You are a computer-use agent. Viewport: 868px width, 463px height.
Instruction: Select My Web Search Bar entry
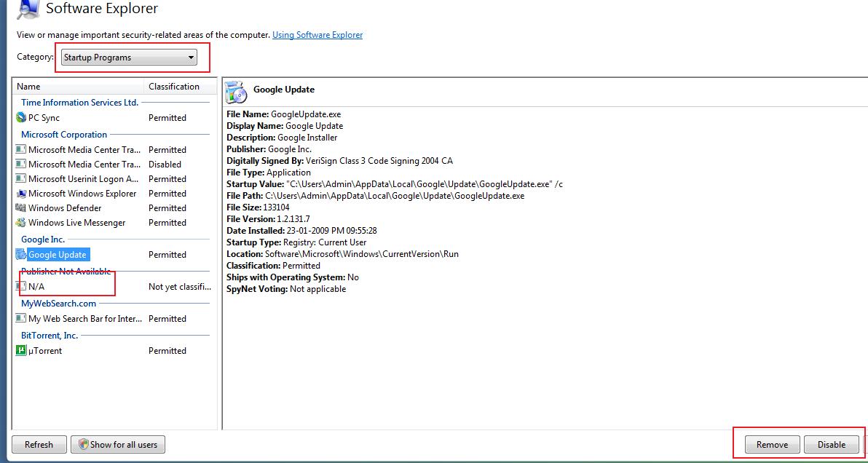tap(85, 319)
